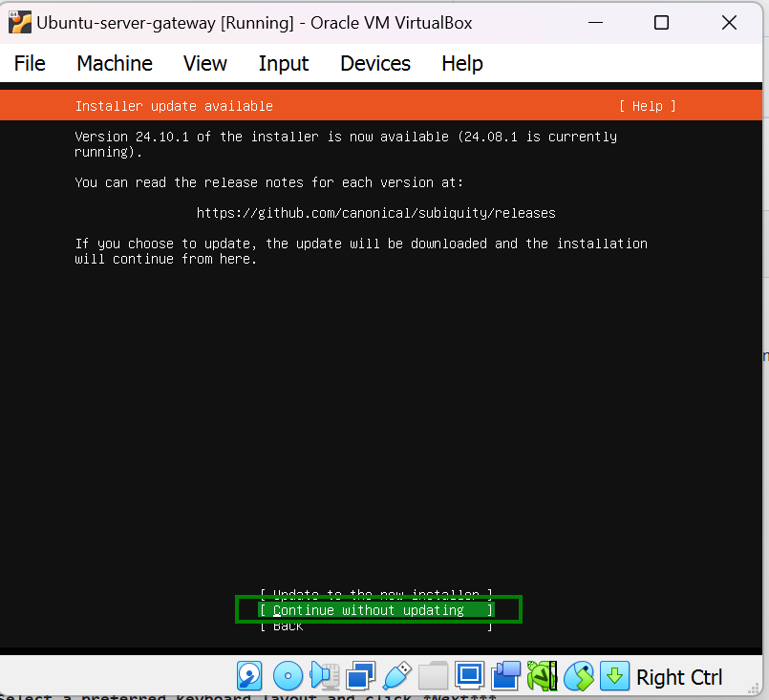Viewport: 769px width, 700px height.
Task: Click the optical disc drive status icon
Action: [x=288, y=676]
